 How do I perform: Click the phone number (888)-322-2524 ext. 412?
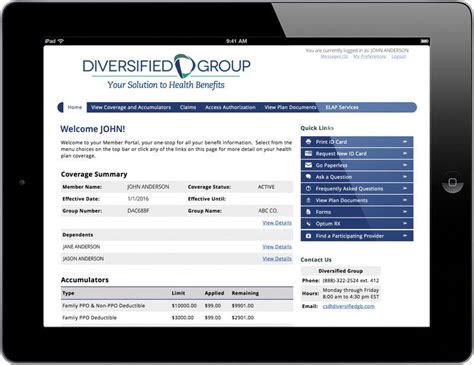click(x=351, y=280)
